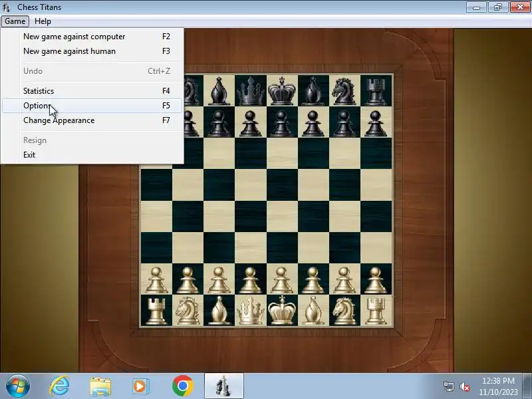Screen dimensions: 532x399
Task: Minimize the Chess Titans window
Action: click(x=477, y=7)
